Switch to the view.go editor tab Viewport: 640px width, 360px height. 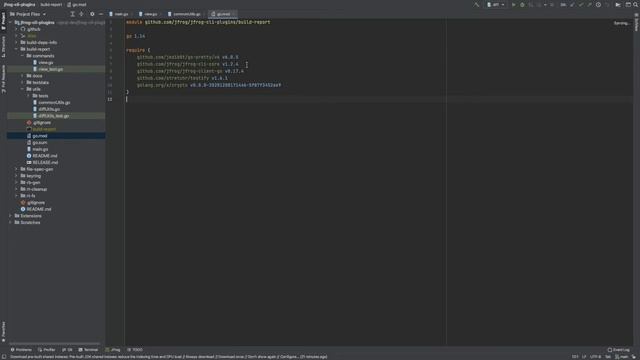[148, 14]
